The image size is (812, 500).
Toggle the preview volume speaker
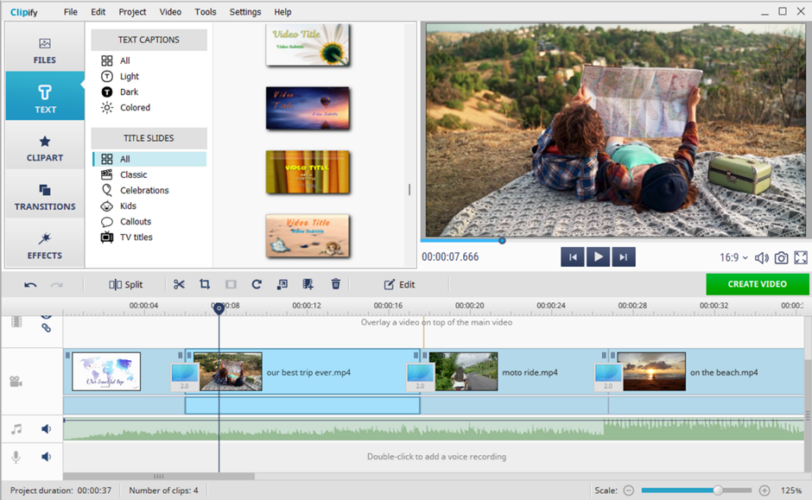[761, 257]
